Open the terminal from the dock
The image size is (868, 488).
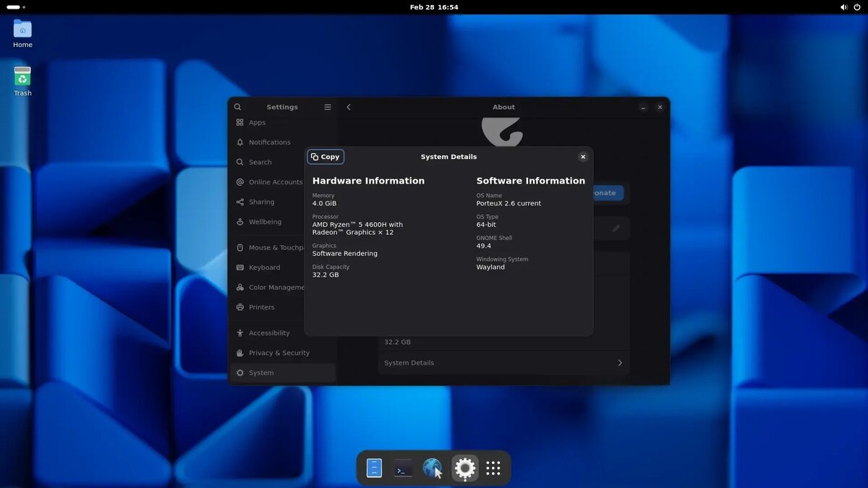point(403,468)
